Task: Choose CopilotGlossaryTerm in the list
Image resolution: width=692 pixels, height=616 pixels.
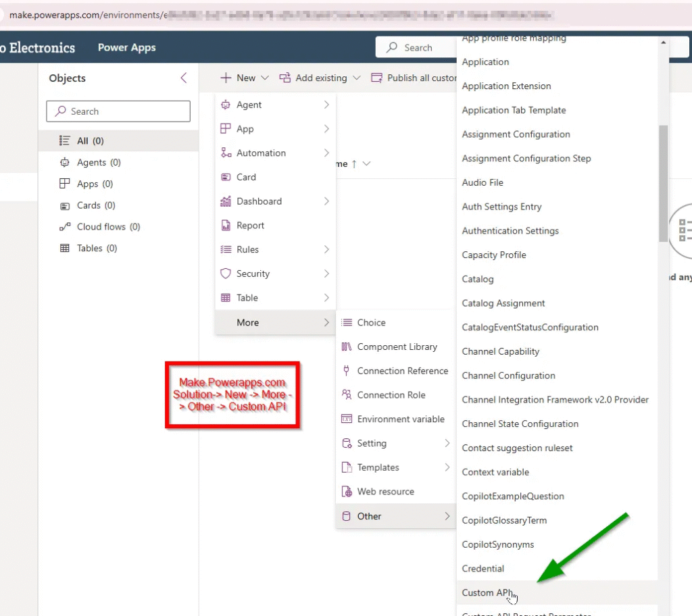Action: (x=504, y=521)
